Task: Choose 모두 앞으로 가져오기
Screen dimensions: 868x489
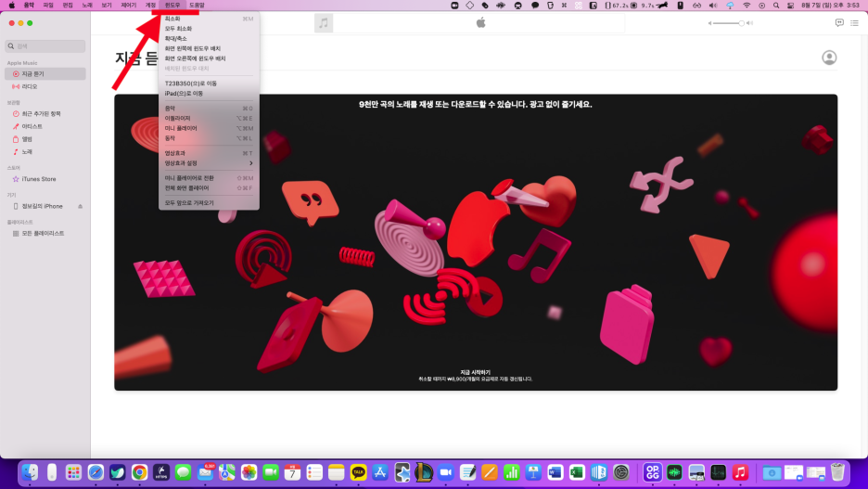Action: [209, 203]
